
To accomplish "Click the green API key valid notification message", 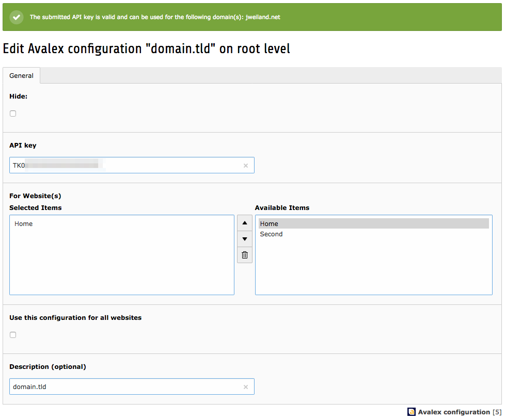I will coord(155,17).
